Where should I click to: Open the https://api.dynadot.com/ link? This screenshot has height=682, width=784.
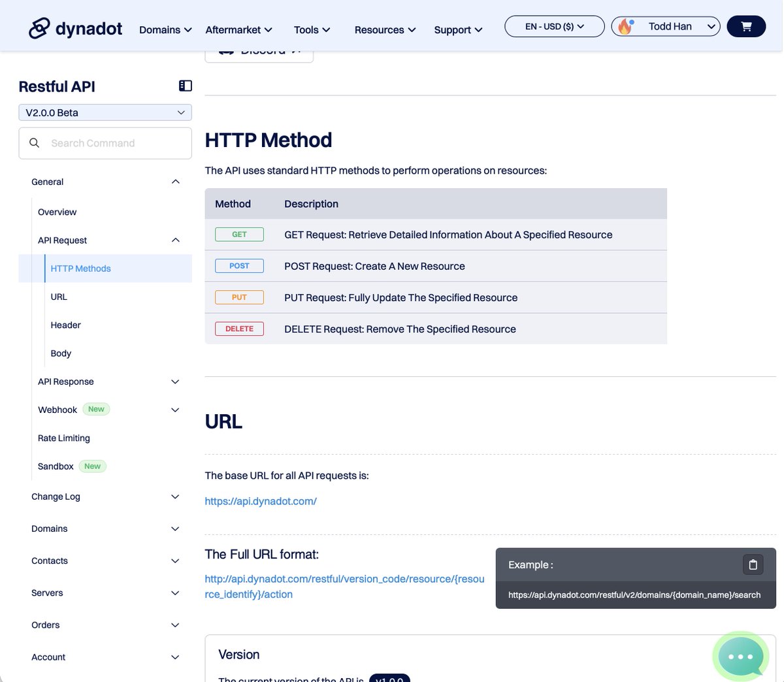(261, 501)
